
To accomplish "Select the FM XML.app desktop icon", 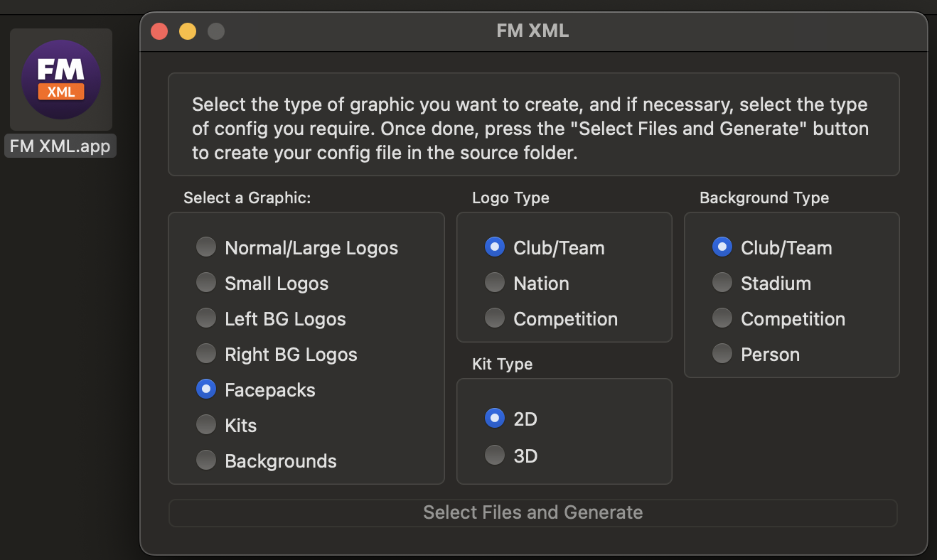I will click(61, 80).
